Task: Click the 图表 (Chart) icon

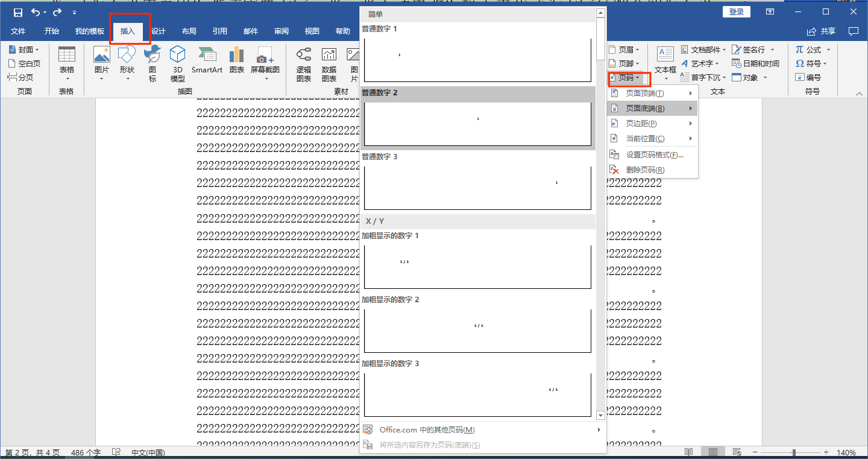Action: (x=237, y=61)
